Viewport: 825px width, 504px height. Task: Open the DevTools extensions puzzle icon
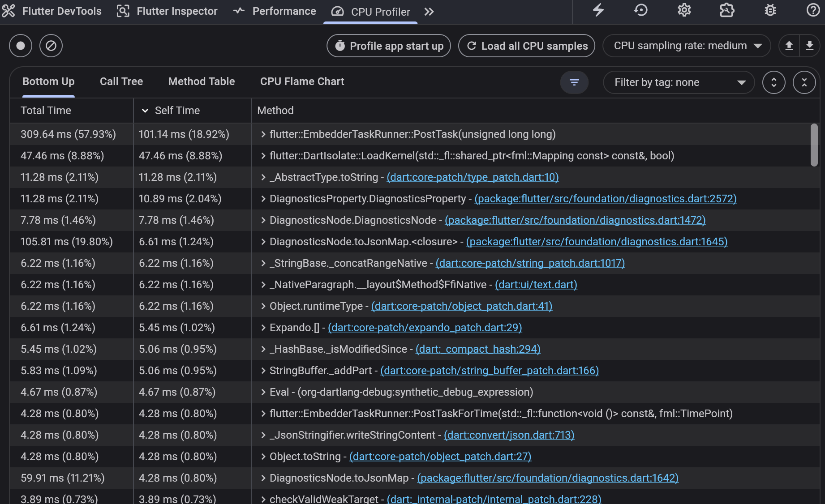click(726, 10)
